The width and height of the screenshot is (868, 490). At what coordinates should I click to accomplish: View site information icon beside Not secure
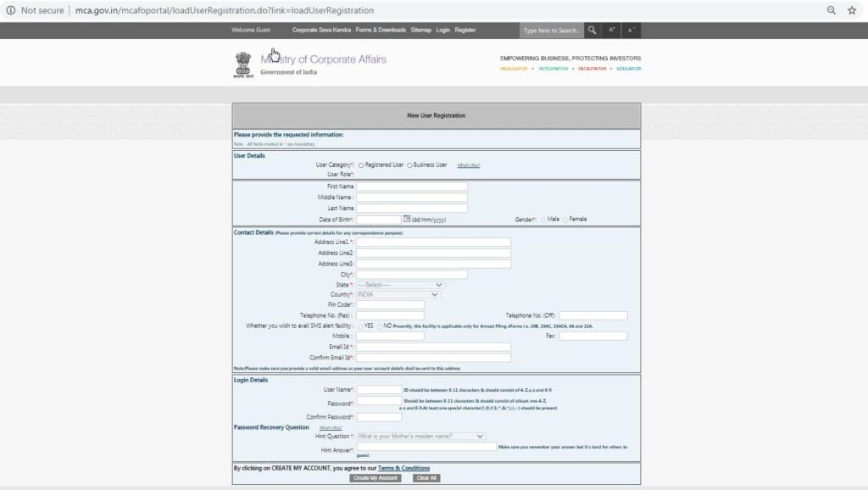click(x=10, y=10)
